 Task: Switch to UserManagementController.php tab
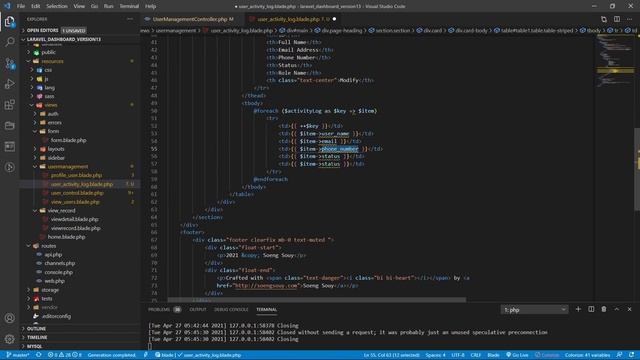pos(192,19)
